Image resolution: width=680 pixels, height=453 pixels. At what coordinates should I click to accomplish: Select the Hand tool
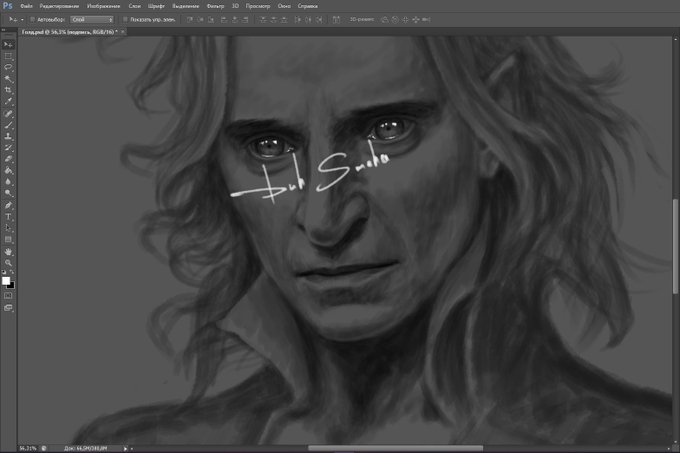(x=8, y=252)
